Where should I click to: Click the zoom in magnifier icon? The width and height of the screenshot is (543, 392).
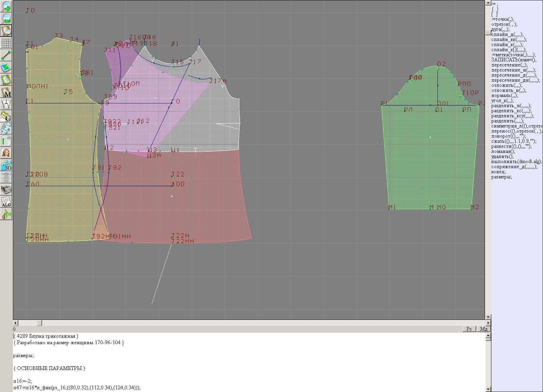[6, 6]
